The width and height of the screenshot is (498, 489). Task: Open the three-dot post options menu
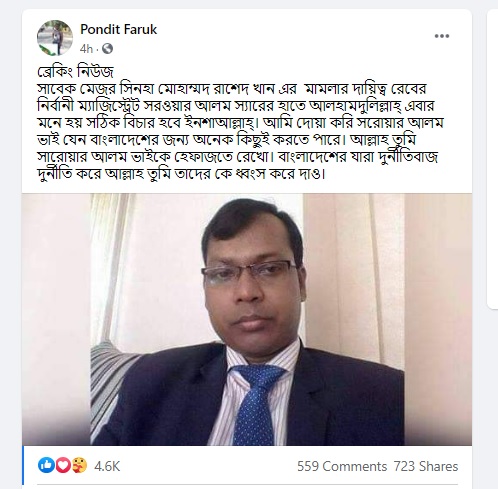tap(442, 36)
